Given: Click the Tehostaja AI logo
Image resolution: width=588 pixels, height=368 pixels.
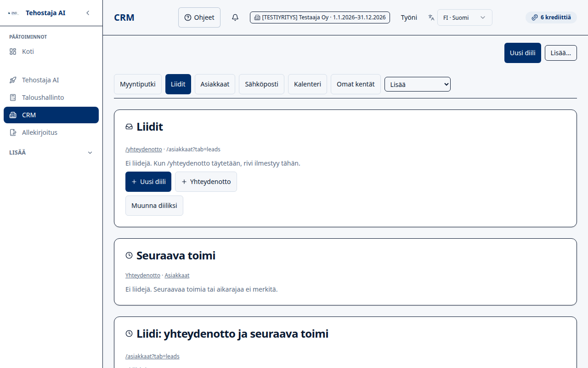Looking at the screenshot, I should click(13, 13).
